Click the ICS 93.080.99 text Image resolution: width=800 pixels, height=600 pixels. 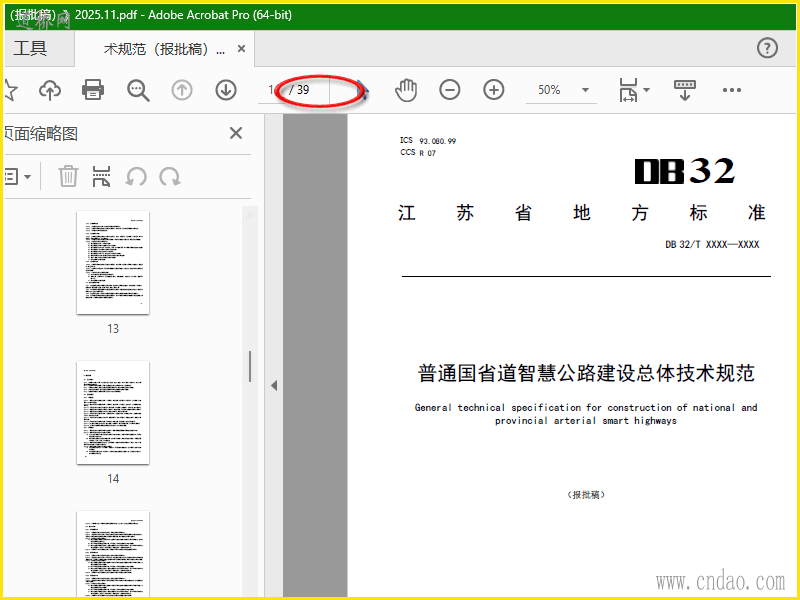pyautogui.click(x=428, y=140)
